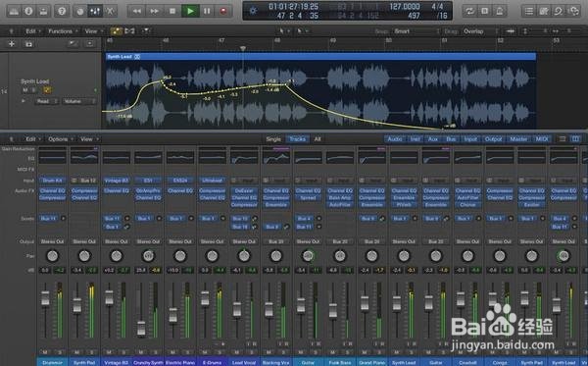Expand Synth Lead track automation disclosure triangle
The image size is (588, 366).
pos(24,101)
